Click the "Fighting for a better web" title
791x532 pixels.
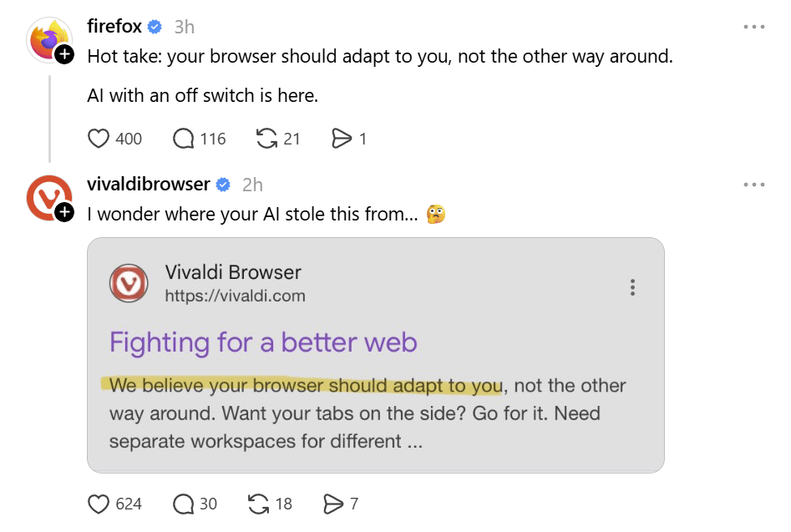click(x=263, y=342)
